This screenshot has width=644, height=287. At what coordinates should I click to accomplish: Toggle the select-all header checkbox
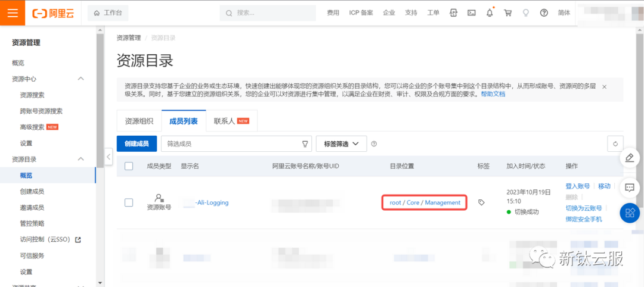click(x=129, y=166)
